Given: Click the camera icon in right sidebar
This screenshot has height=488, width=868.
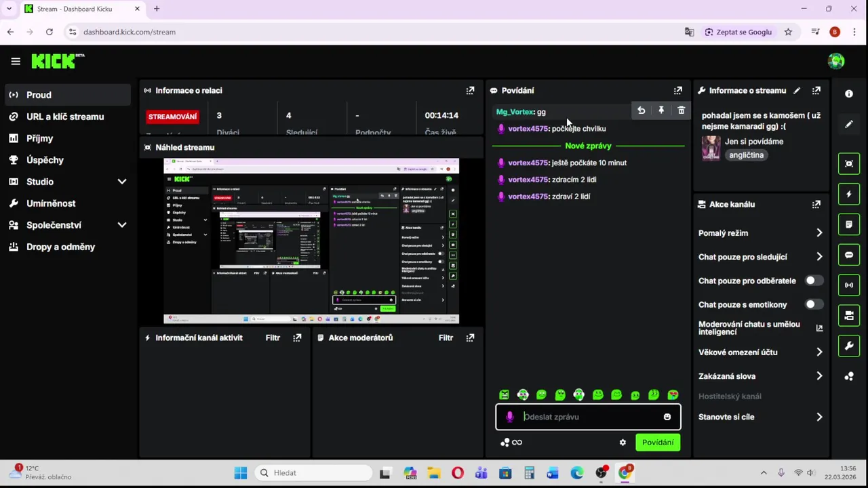Looking at the screenshot, I should [849, 316].
